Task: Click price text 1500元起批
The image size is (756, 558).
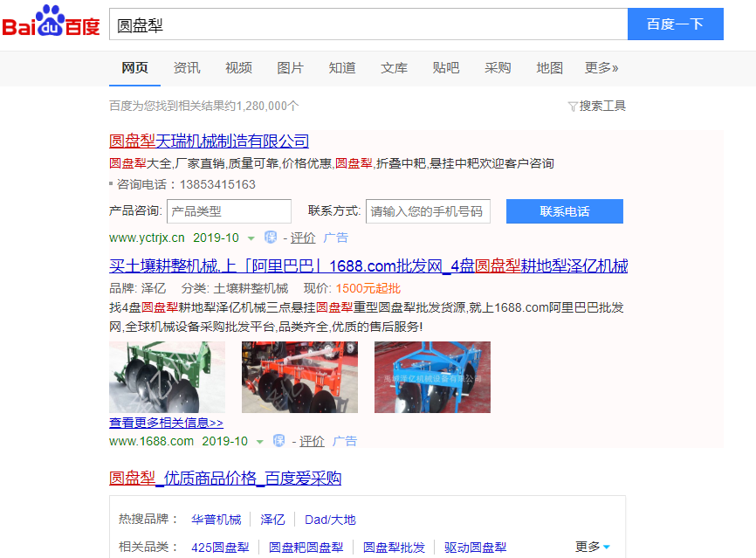Action: 368,288
